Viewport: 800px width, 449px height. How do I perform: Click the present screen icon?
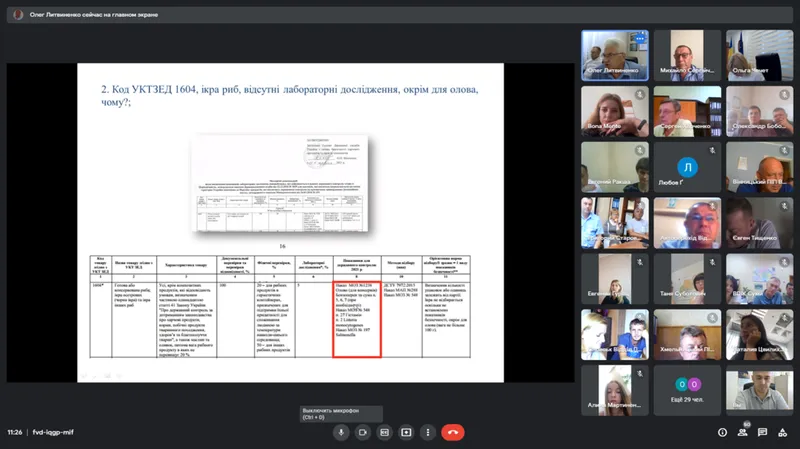click(x=407, y=432)
